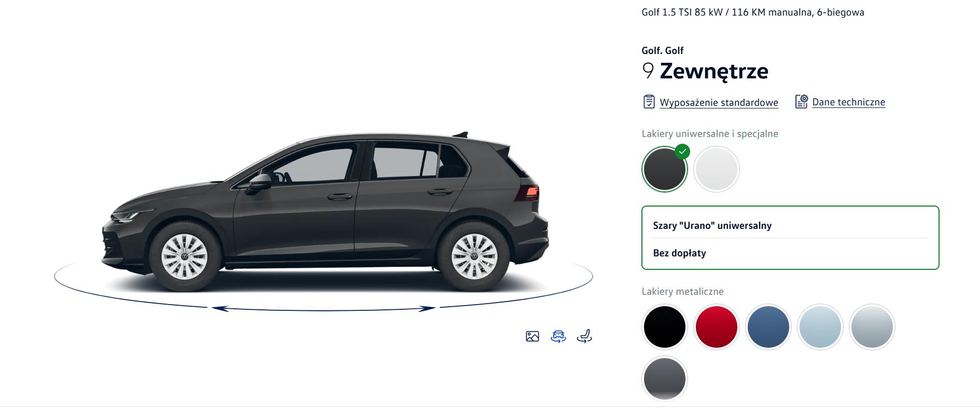
Task: Select the white universal paint swatch
Action: [x=717, y=169]
